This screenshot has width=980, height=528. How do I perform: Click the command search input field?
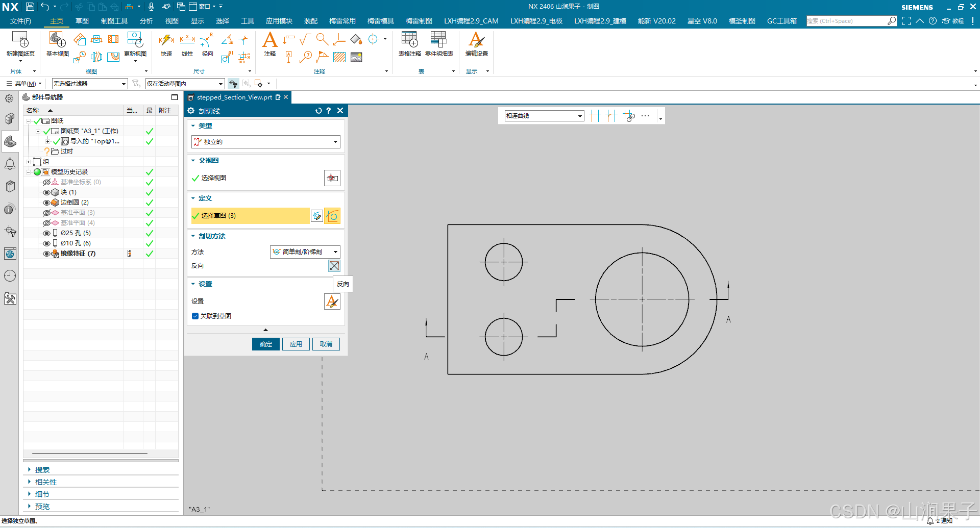[847, 21]
